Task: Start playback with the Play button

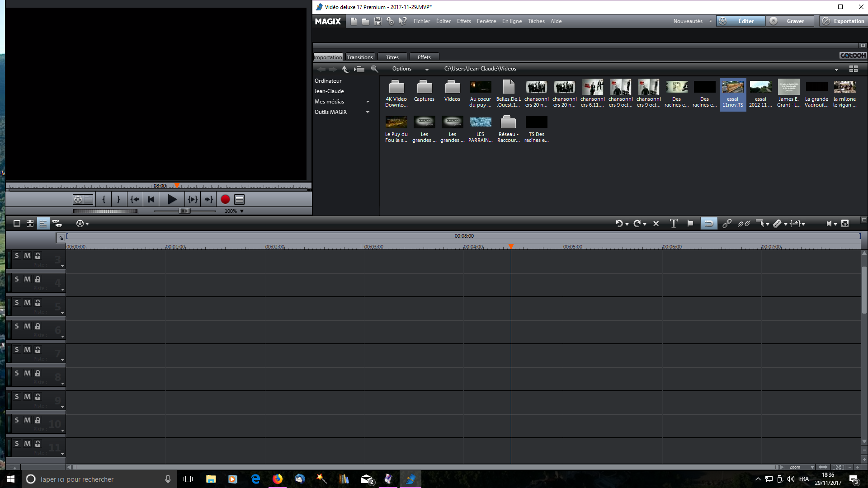Action: [x=172, y=199]
